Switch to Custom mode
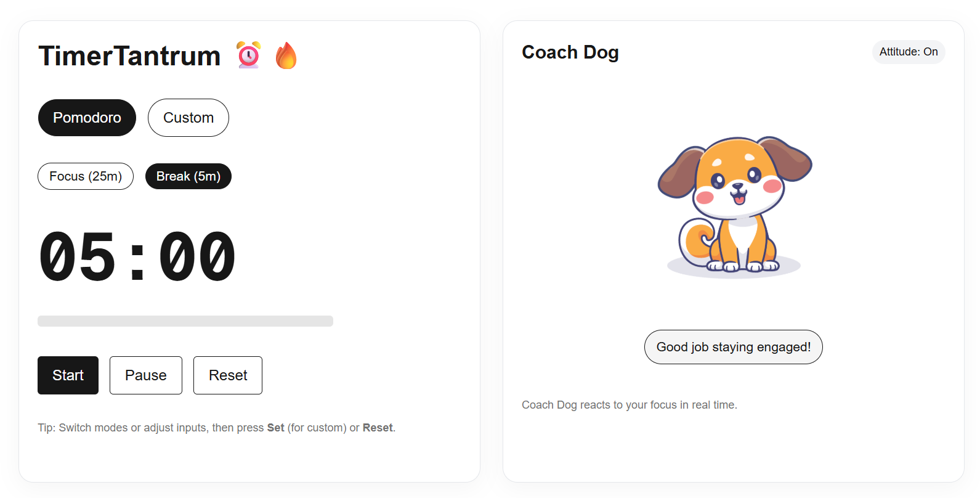Screen dimensions: 980x498 click(x=188, y=118)
